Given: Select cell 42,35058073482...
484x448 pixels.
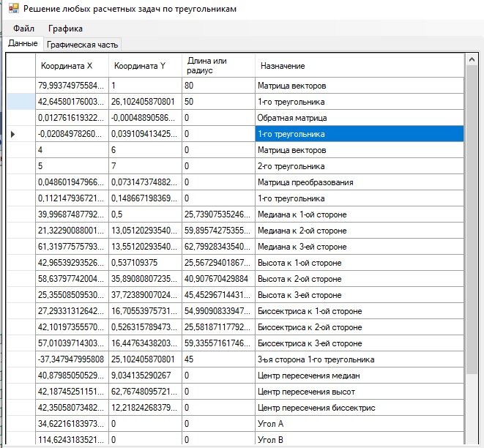Looking at the screenshot, I should click(x=72, y=408).
